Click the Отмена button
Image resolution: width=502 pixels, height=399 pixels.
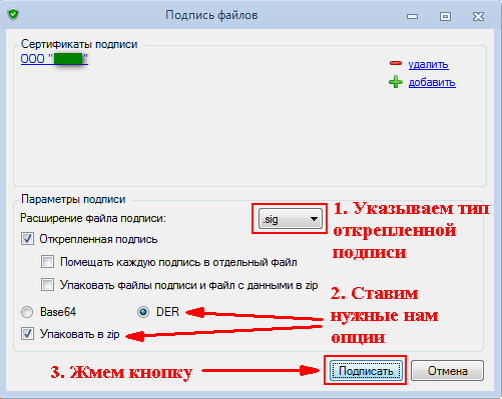coord(447,371)
